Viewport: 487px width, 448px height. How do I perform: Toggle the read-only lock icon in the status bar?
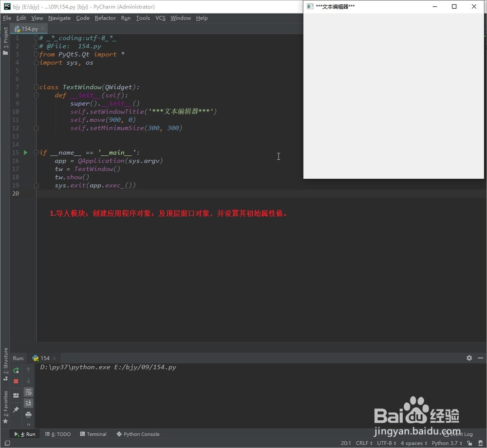pyautogui.click(x=469, y=443)
